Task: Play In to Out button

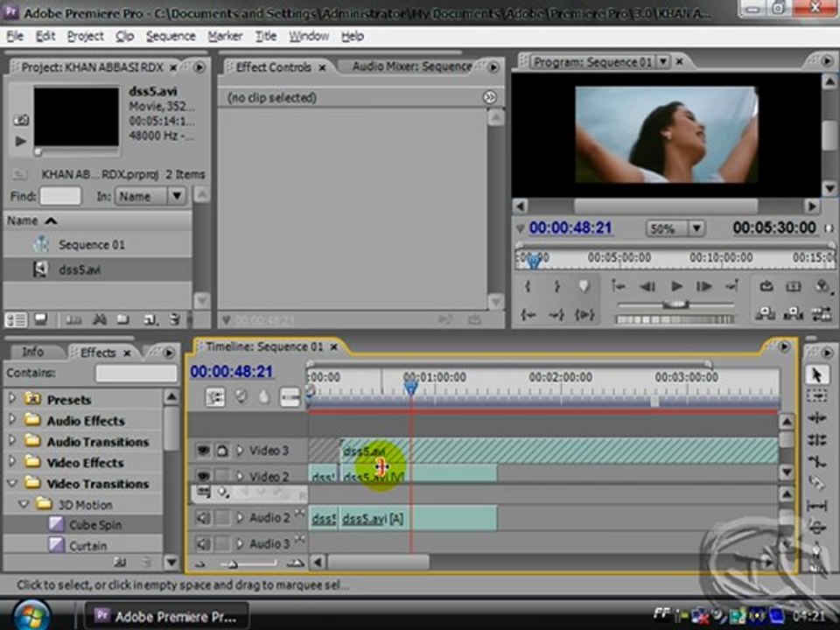Action: [584, 315]
